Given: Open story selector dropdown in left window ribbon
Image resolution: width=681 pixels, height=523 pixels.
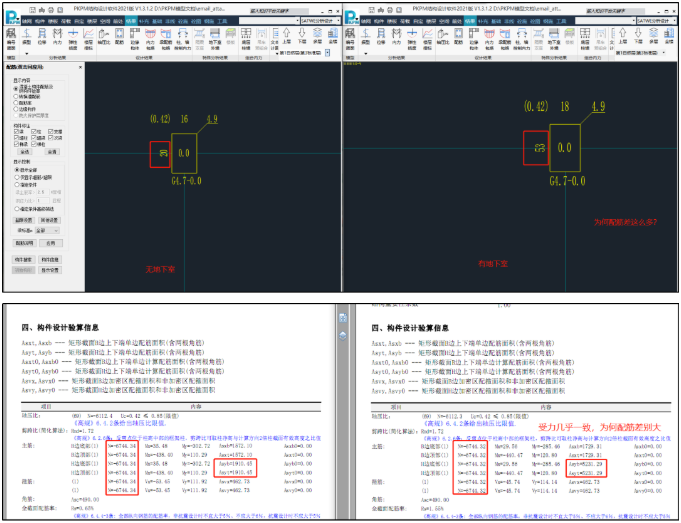Looking at the screenshot, I should tap(327, 53).
